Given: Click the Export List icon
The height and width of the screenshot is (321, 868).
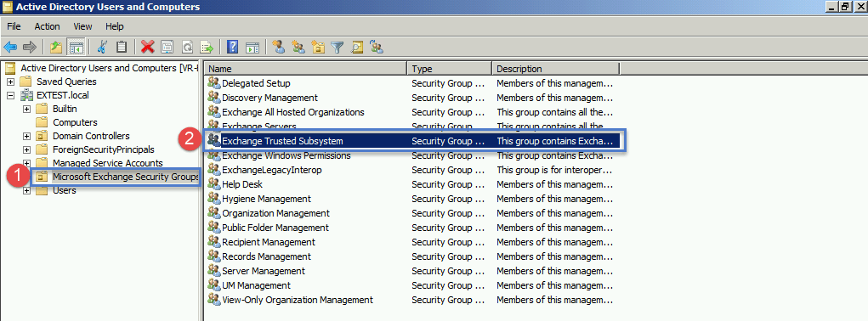Looking at the screenshot, I should pos(207,47).
